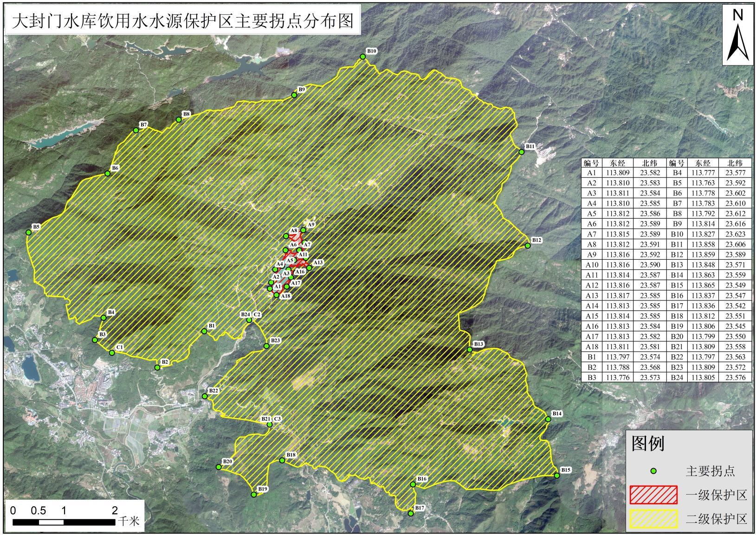
Task: Click the green 主要拐点 legend symbol
Action: coord(653,471)
